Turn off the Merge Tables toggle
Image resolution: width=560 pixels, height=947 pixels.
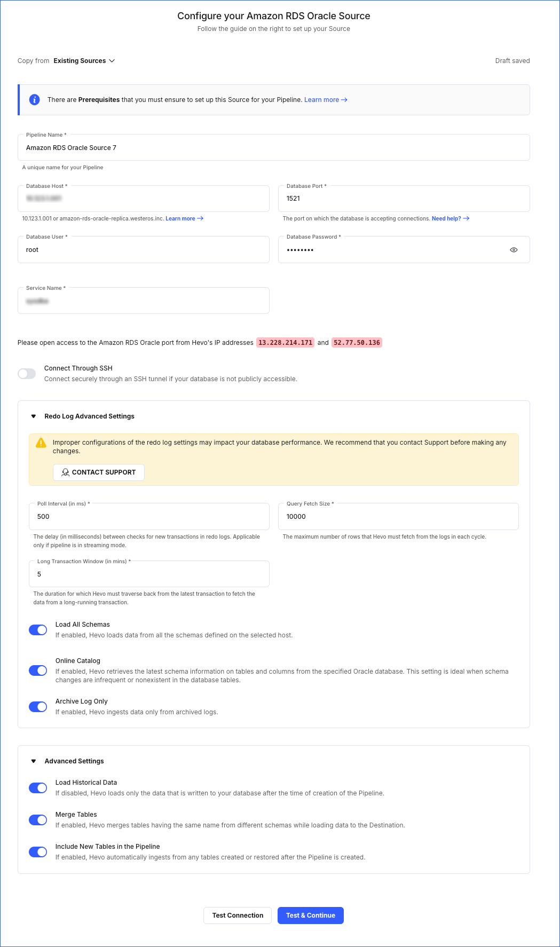tap(38, 820)
